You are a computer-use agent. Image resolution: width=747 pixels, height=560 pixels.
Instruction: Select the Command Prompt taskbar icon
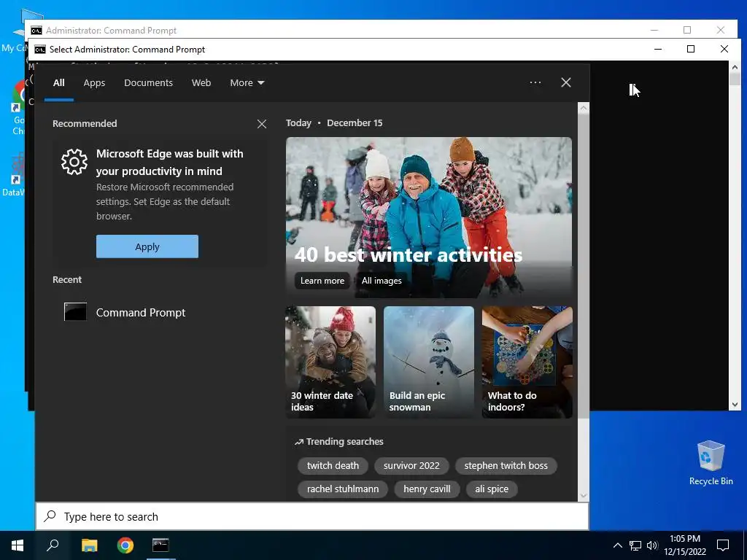coord(160,545)
